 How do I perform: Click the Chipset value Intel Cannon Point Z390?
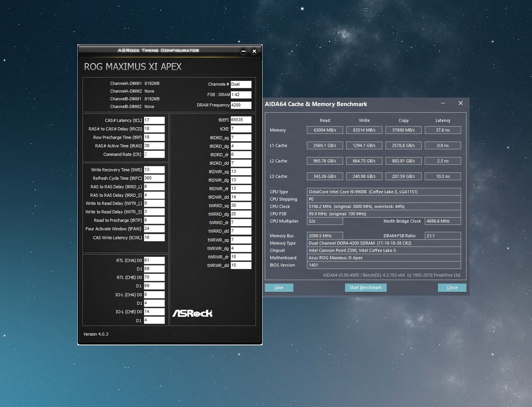(x=384, y=250)
